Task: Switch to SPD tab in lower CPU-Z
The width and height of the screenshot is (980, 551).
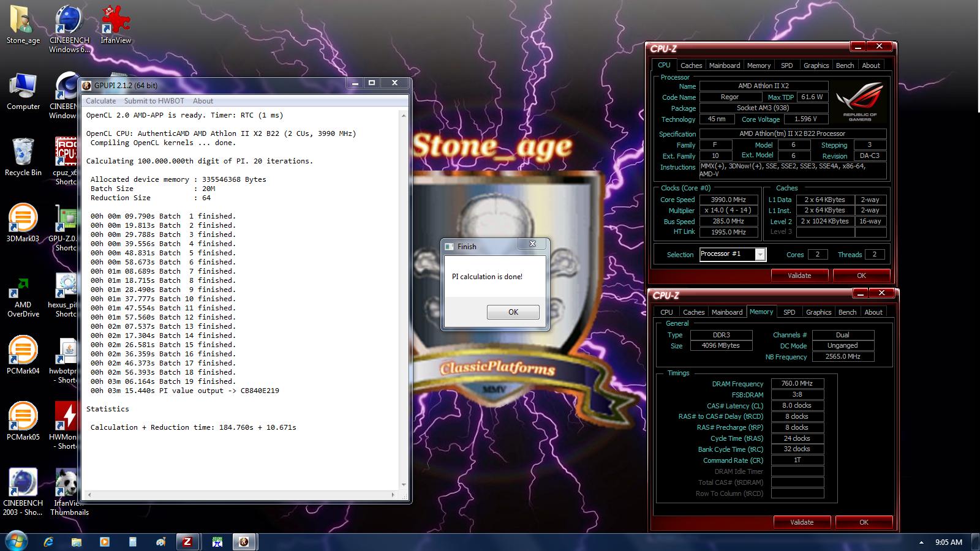Action: coord(790,312)
